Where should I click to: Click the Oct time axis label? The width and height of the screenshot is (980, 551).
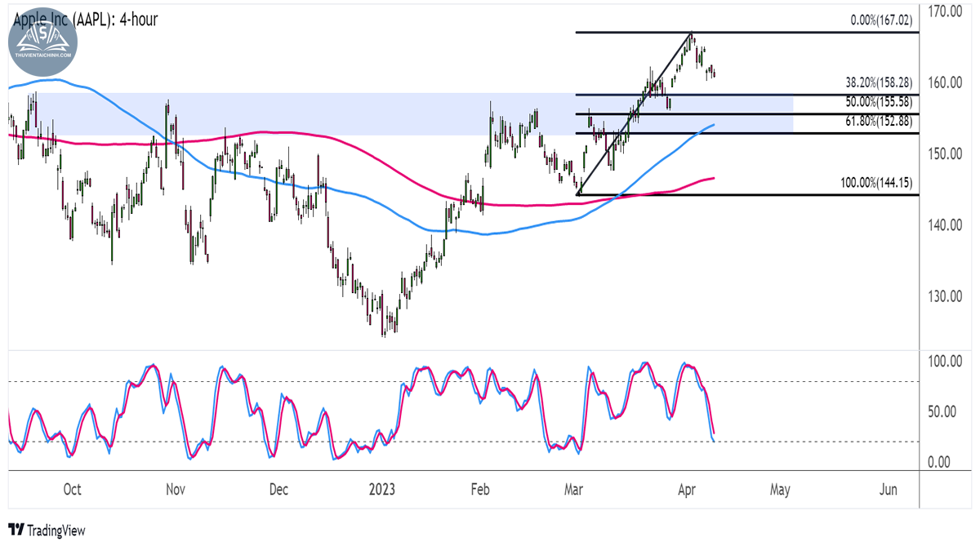click(x=72, y=490)
